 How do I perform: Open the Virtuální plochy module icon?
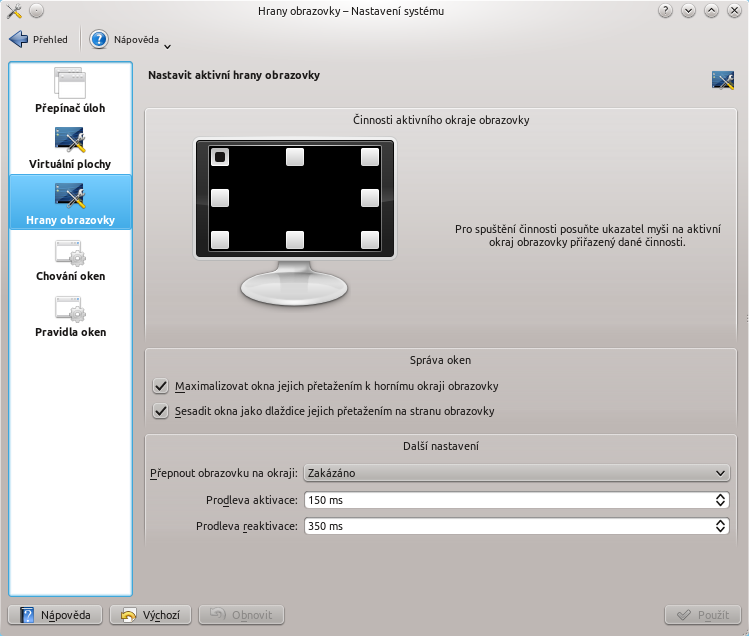70,140
